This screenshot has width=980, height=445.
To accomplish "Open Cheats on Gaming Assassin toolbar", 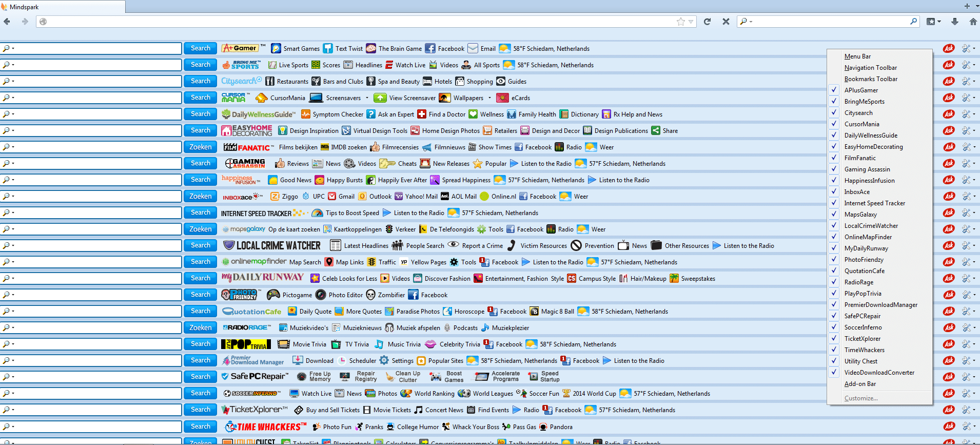I will 398,164.
